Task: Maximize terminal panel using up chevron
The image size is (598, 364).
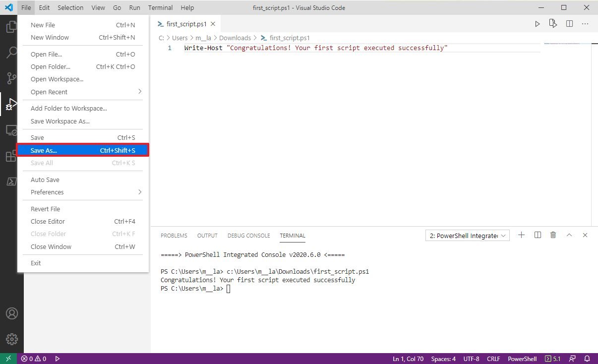Action: 569,236
